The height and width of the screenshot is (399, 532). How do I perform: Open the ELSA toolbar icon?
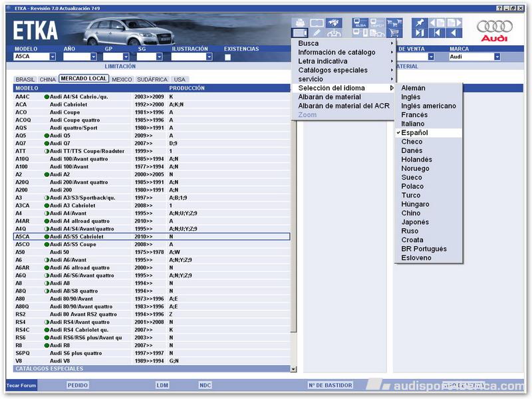click(x=360, y=23)
